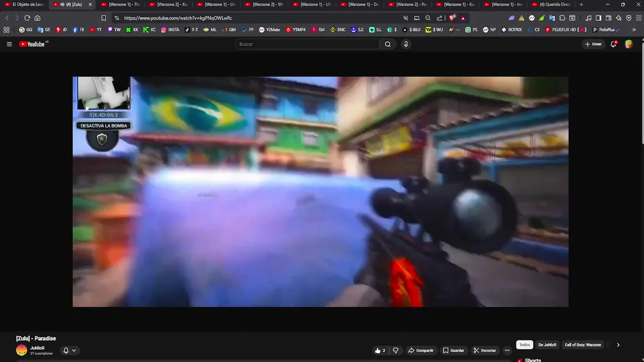Switch to the El Objeto de Lov tab
This screenshot has width=644, height=362.
coord(25,5)
